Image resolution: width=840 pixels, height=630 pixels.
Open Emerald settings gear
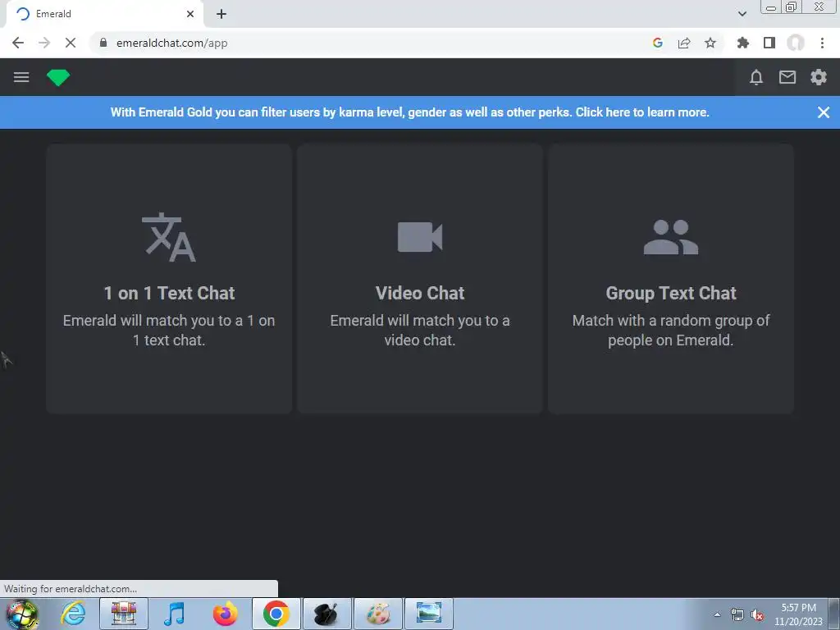click(818, 78)
